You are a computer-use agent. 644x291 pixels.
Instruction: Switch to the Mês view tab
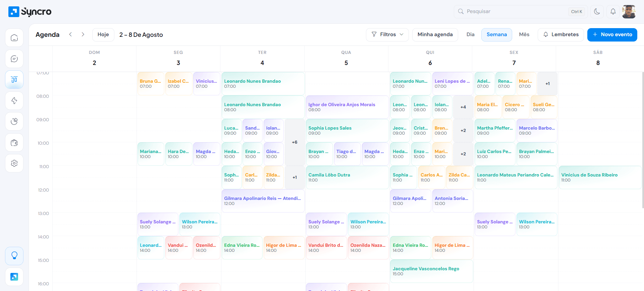coord(524,34)
